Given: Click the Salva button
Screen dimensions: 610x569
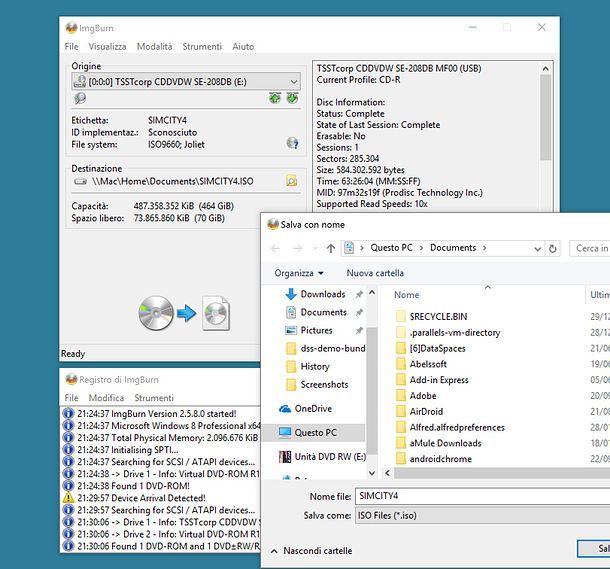Looking at the screenshot, I should coord(594,548).
